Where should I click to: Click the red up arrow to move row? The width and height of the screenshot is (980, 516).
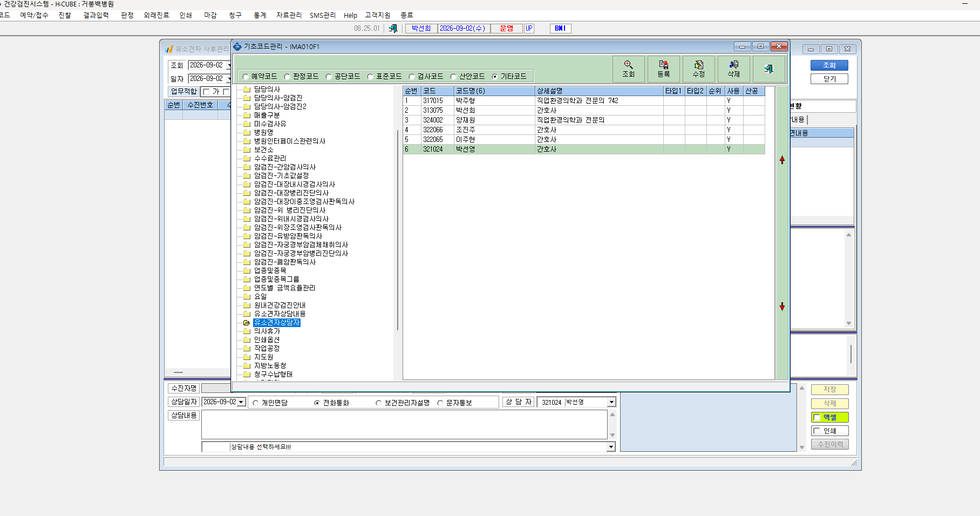[782, 160]
